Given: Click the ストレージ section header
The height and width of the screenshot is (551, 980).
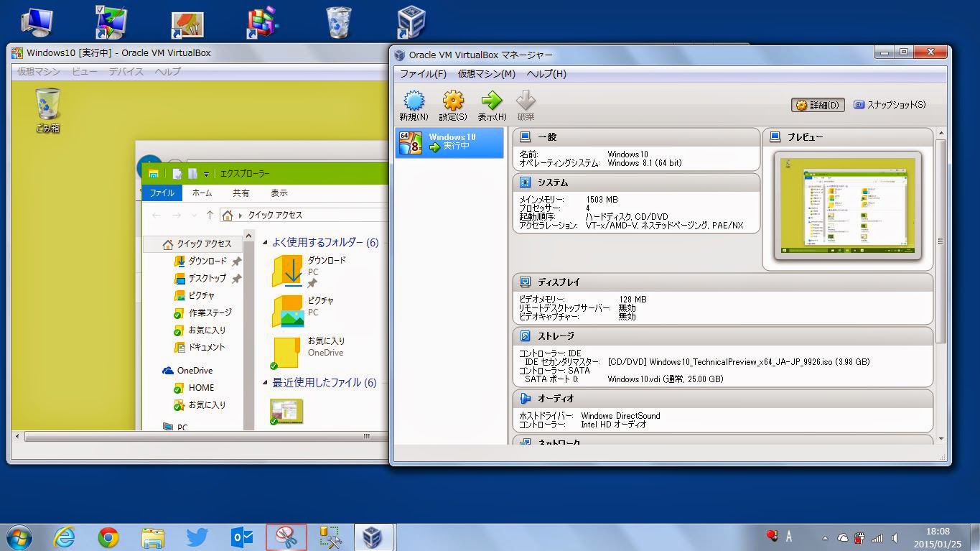Looking at the screenshot, I should [723, 335].
